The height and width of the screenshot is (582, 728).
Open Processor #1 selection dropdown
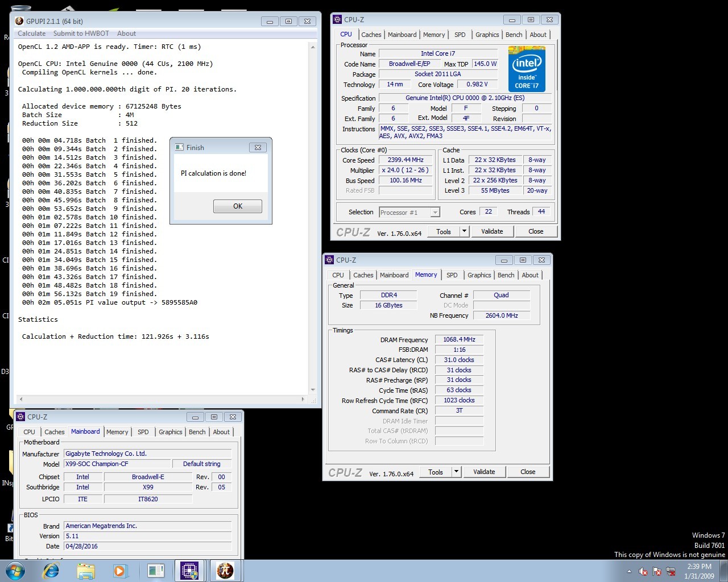409,212
